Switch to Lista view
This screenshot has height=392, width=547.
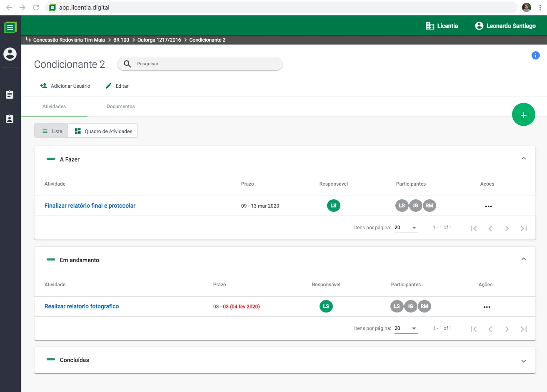click(51, 131)
